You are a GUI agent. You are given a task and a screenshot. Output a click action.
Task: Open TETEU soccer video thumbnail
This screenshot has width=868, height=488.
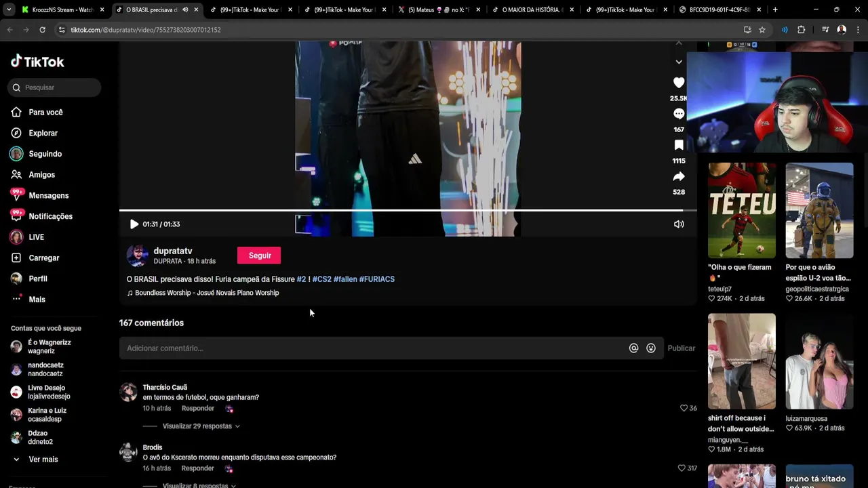pos(742,210)
